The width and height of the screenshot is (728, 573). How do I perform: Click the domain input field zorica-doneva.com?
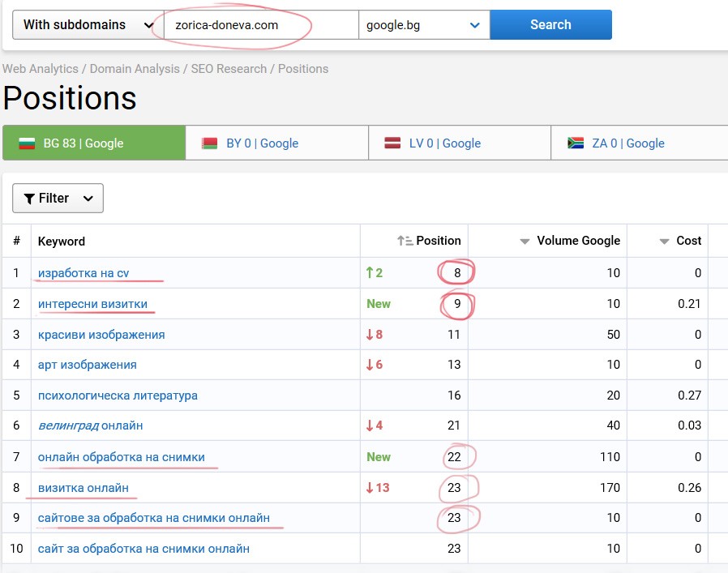click(x=261, y=24)
